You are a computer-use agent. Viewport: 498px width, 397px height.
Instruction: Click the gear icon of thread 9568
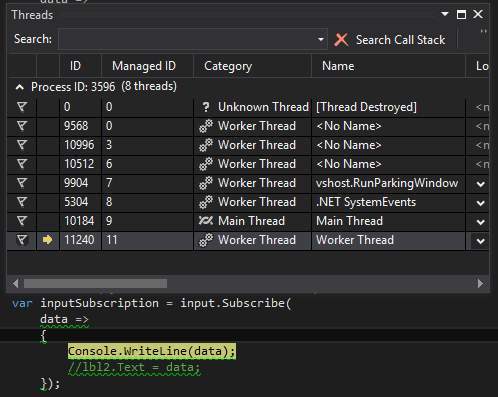point(206,126)
